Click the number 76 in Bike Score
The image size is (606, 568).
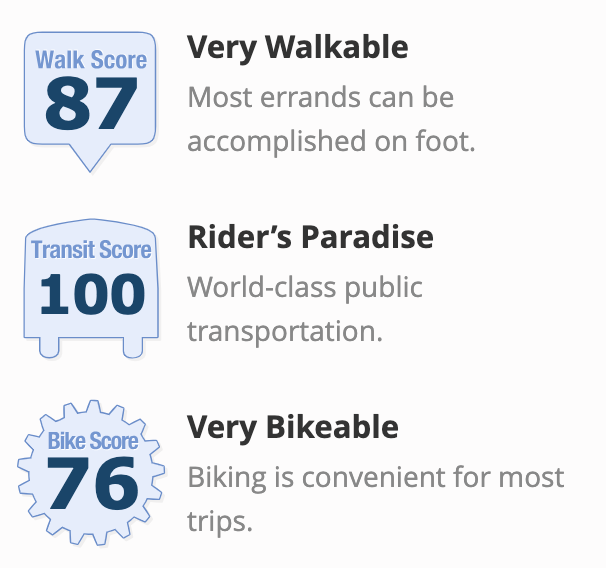point(92,483)
